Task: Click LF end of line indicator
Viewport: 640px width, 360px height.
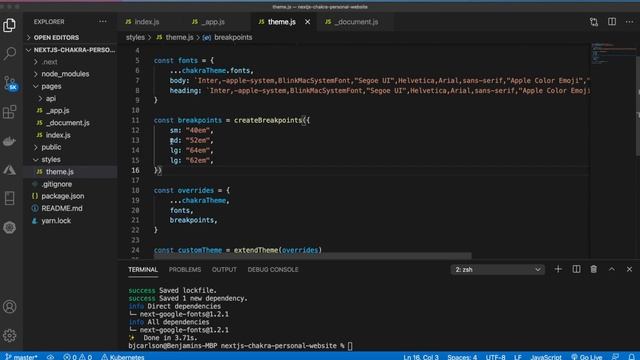Action: pos(518,357)
